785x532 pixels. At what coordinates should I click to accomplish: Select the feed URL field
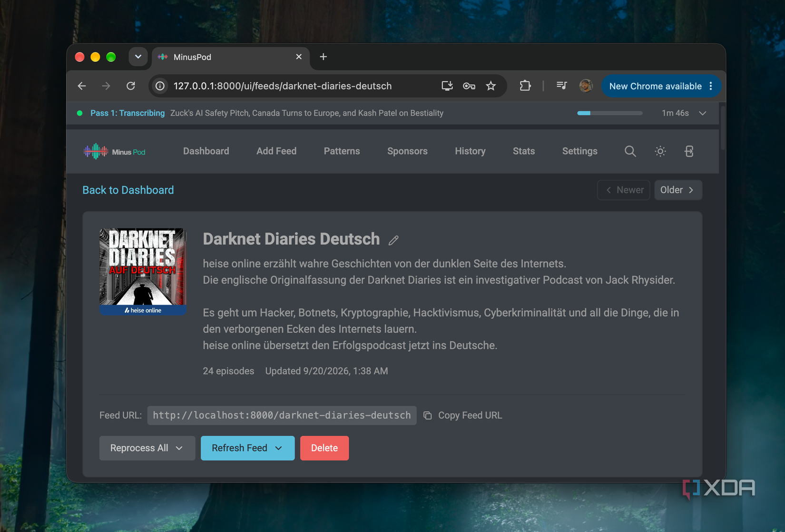[x=282, y=415]
